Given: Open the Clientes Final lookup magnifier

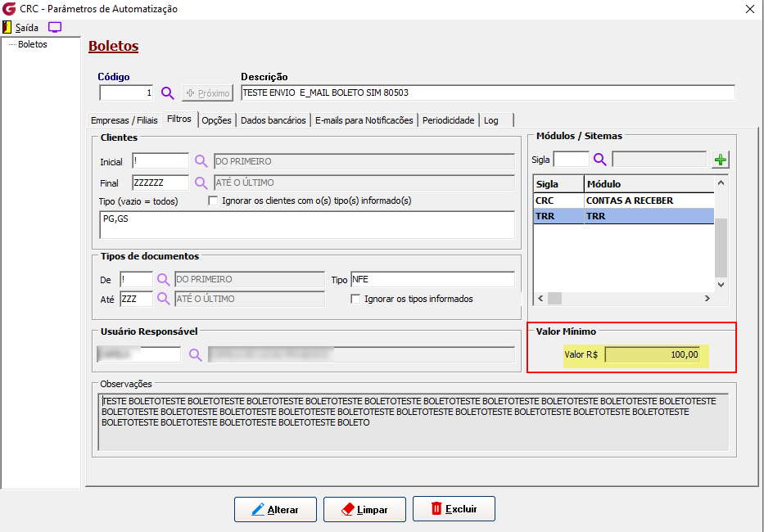Looking at the screenshot, I should 201,183.
